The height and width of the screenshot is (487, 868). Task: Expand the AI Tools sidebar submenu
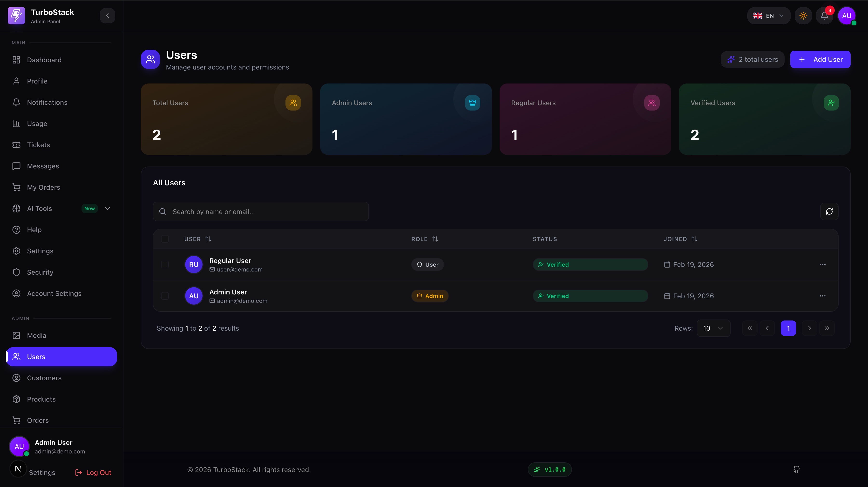pos(108,209)
